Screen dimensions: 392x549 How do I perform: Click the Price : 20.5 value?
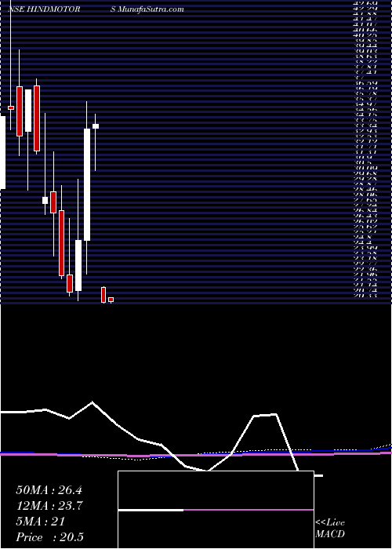49,537
